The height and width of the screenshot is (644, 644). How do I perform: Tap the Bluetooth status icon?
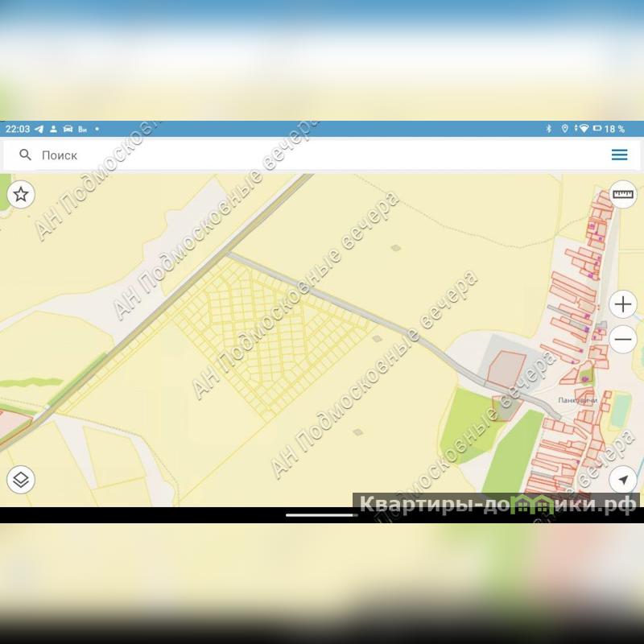pyautogui.click(x=549, y=129)
